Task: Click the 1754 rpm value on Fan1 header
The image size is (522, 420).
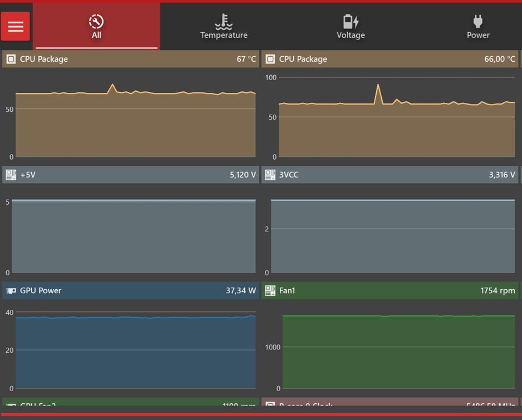Action: (x=498, y=290)
